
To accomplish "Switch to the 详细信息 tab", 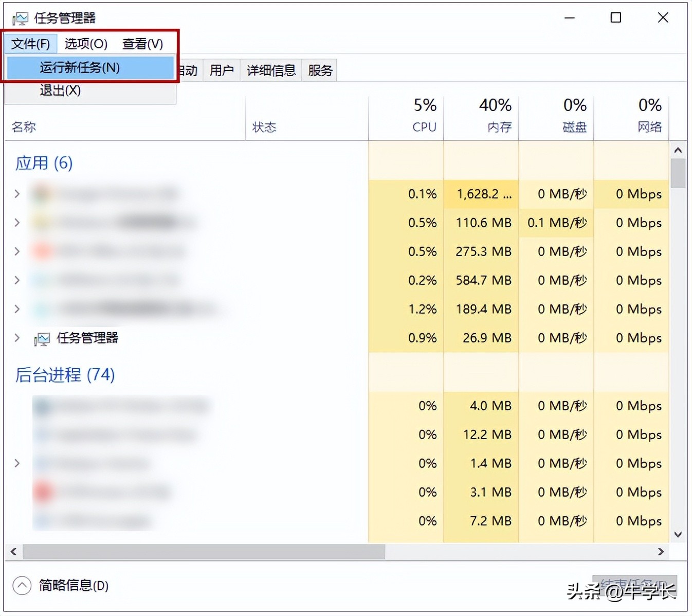I will coord(271,70).
